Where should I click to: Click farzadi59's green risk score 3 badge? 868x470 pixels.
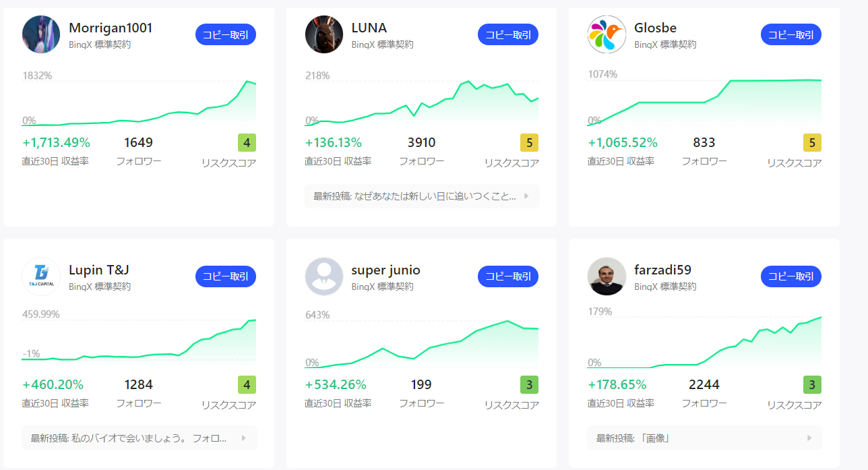coord(812,385)
